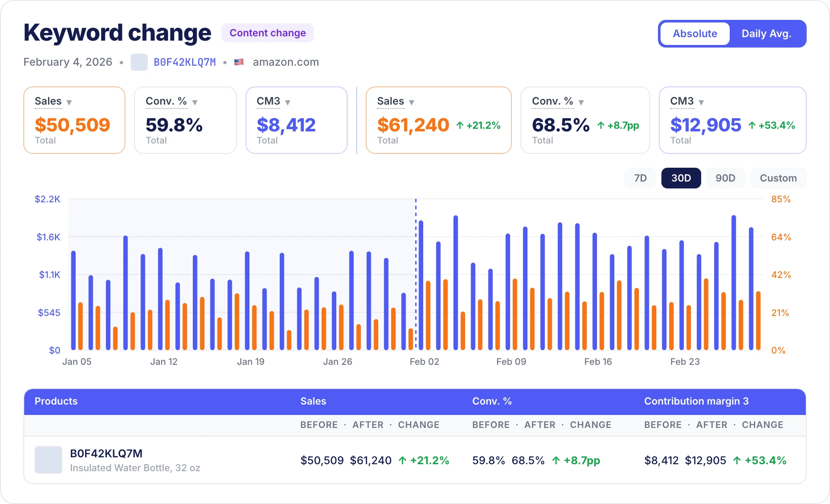Viewport: 830px width, 504px height.
Task: Open the Sales dropdown on the $61,240 card
Action: [412, 102]
